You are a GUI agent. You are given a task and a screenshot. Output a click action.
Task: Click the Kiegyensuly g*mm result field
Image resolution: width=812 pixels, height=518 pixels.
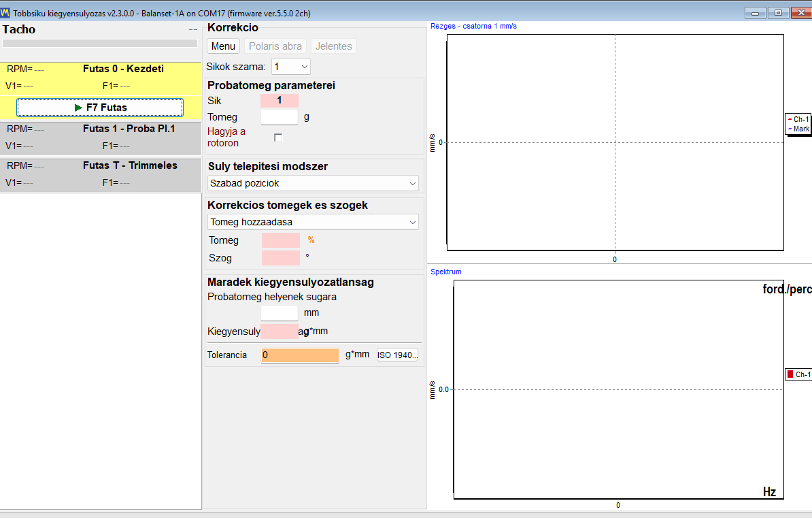tap(279, 331)
